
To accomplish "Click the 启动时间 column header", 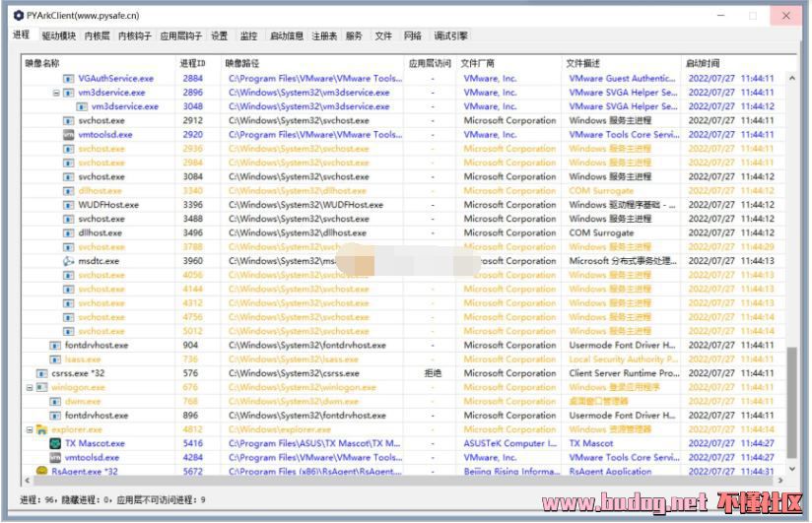I will tap(703, 63).
